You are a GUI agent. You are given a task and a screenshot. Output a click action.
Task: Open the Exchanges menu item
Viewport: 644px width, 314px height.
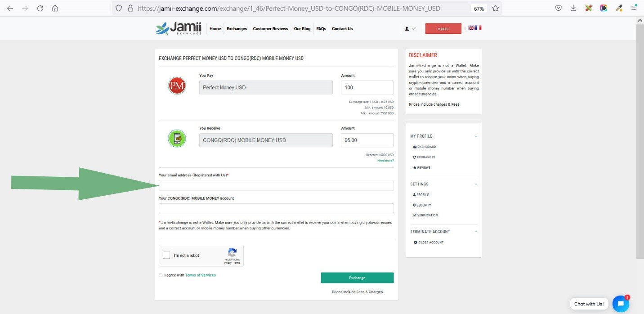(x=237, y=29)
